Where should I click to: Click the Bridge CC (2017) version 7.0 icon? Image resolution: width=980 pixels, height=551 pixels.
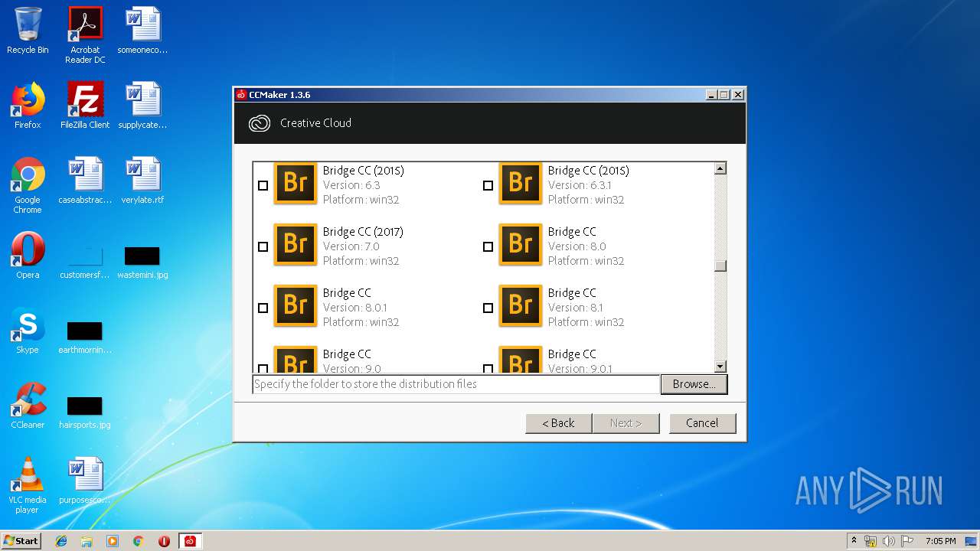pos(296,245)
